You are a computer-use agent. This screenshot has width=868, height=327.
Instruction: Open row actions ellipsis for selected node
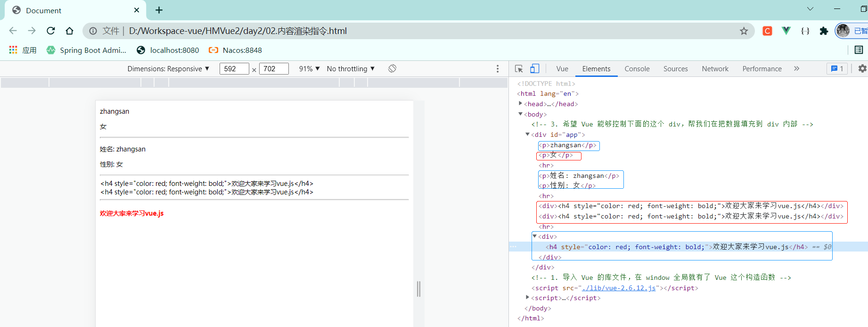click(513, 246)
